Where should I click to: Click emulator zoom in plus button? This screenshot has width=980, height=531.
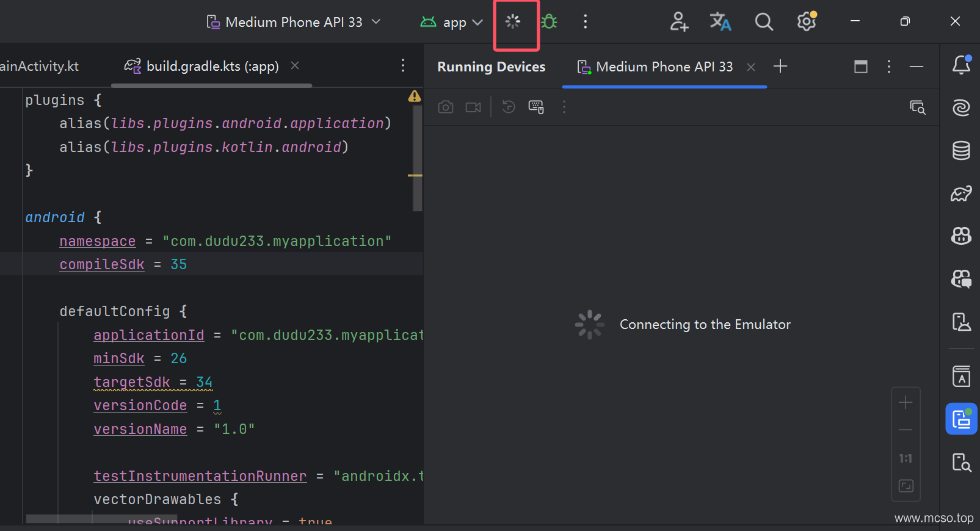(906, 402)
